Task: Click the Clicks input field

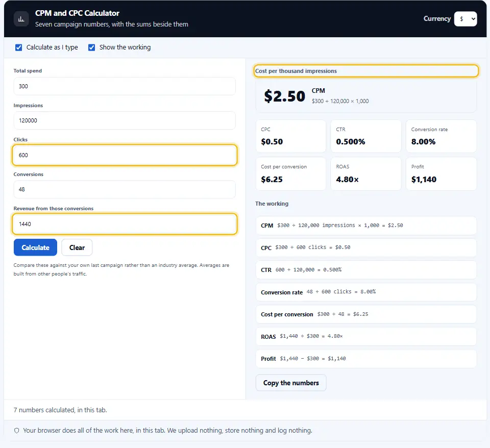Action: (x=125, y=155)
